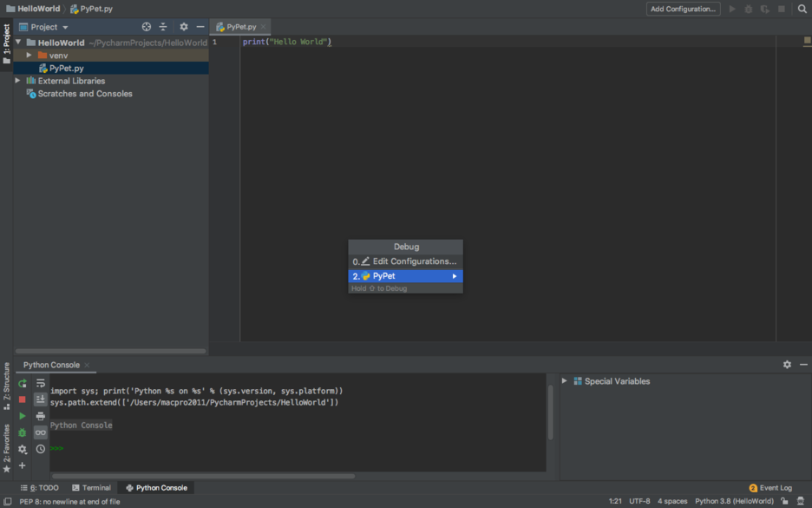Rerun the Python console

23,384
